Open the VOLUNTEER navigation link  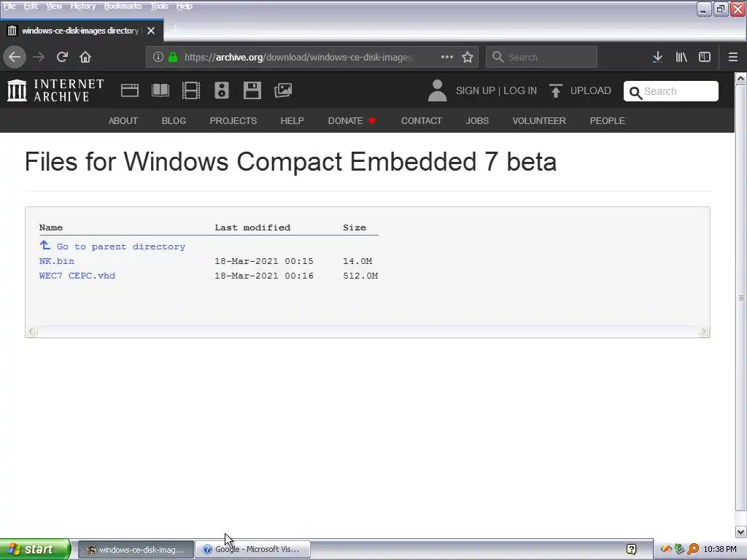tap(539, 120)
